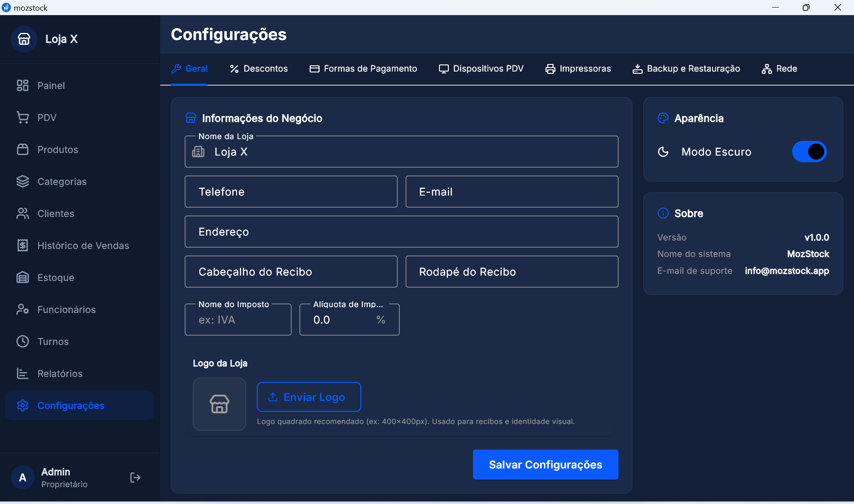Image resolution: width=854 pixels, height=504 pixels.
Task: Open PDV via the shopping cart icon
Action: pyautogui.click(x=23, y=117)
